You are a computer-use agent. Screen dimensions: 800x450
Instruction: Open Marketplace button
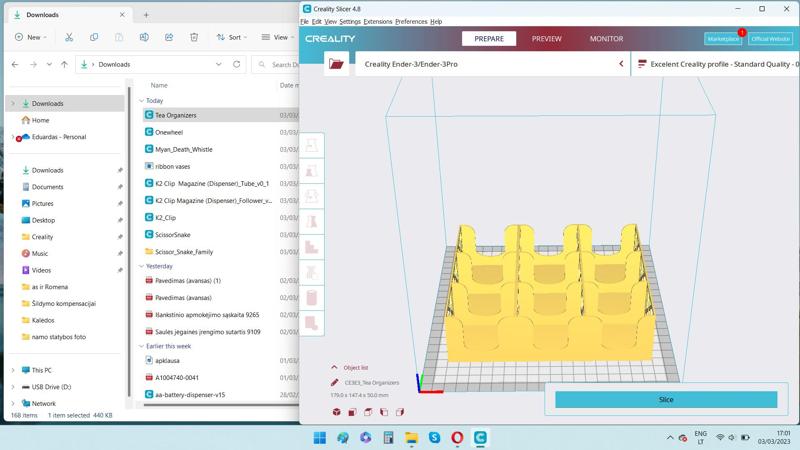(723, 39)
